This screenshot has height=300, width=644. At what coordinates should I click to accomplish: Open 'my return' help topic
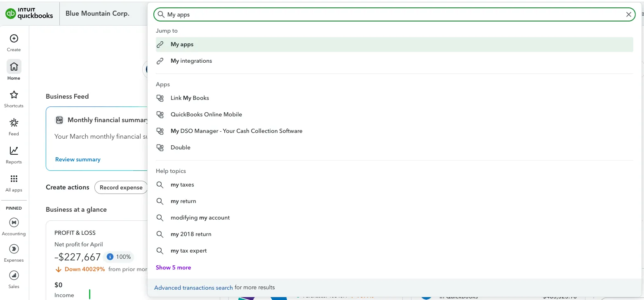click(x=395, y=201)
